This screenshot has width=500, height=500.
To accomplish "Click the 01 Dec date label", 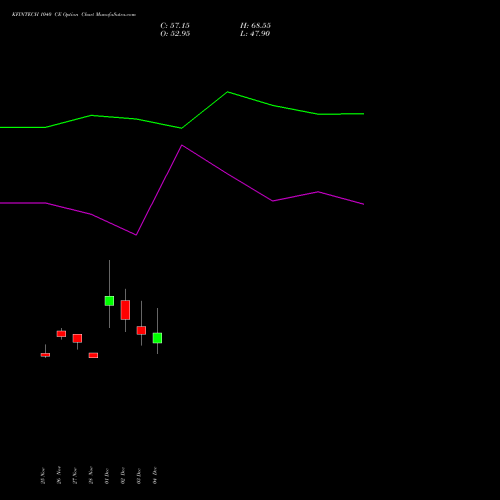I will [x=107, y=476].
